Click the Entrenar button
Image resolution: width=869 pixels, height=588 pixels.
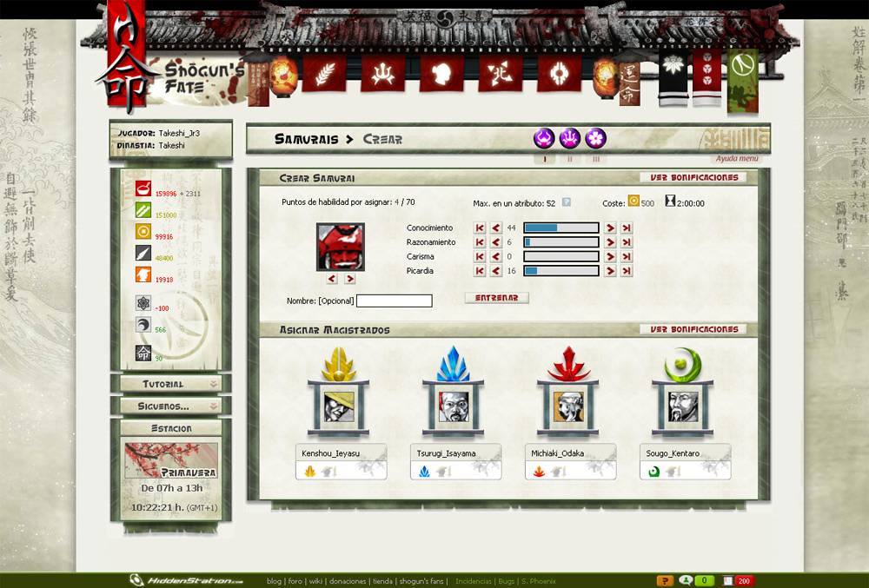point(496,298)
